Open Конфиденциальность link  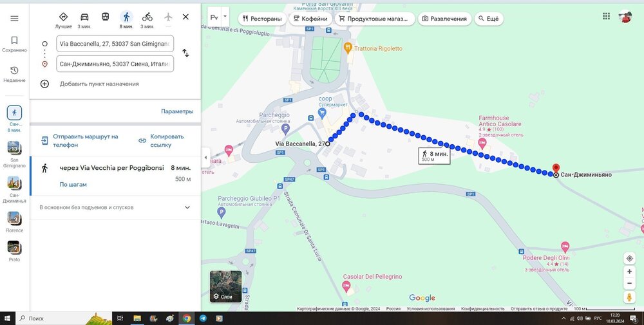click(x=482, y=308)
